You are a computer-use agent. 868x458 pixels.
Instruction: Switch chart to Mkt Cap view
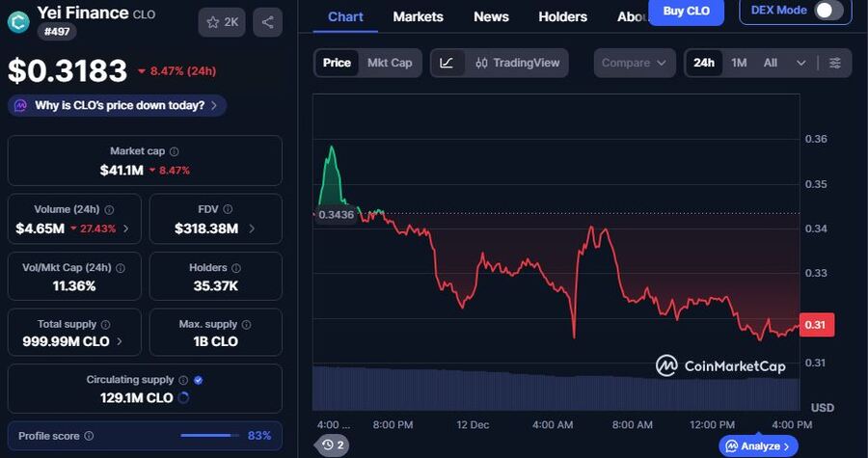pos(390,63)
